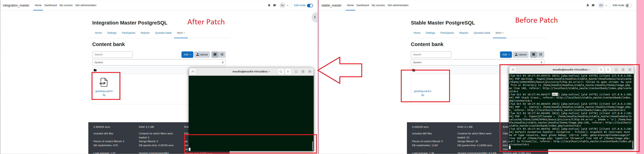Viewport: 644px width, 154px height.
Task: Focus Search field in stable_master content bank
Action: (431, 55)
